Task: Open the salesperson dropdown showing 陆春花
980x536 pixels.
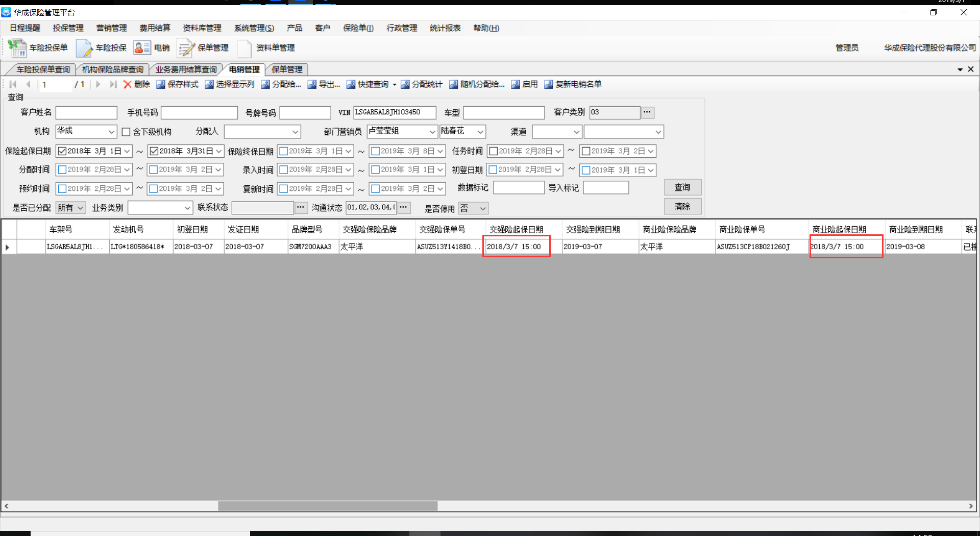Action: [480, 132]
